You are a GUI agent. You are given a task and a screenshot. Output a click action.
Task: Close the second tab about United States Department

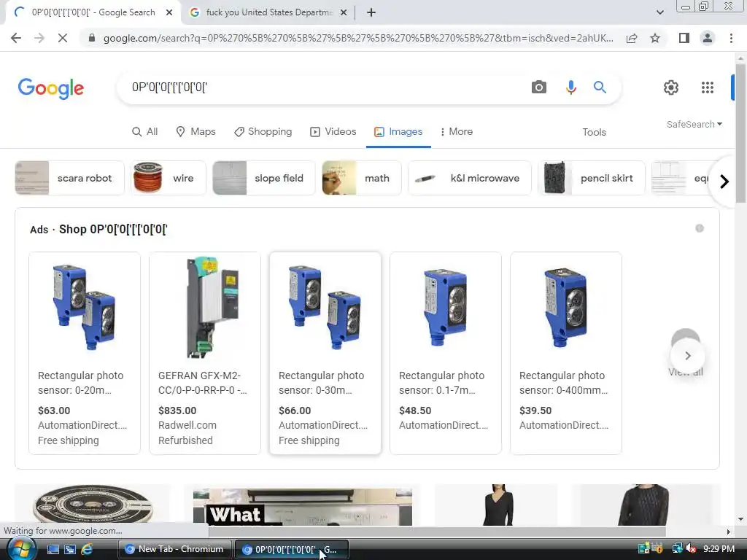coord(344,12)
